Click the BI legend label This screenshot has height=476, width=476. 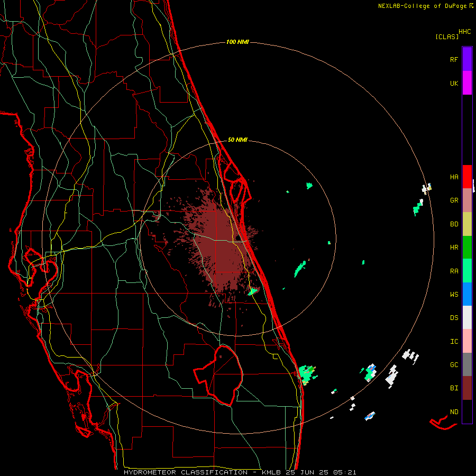pos(454,388)
